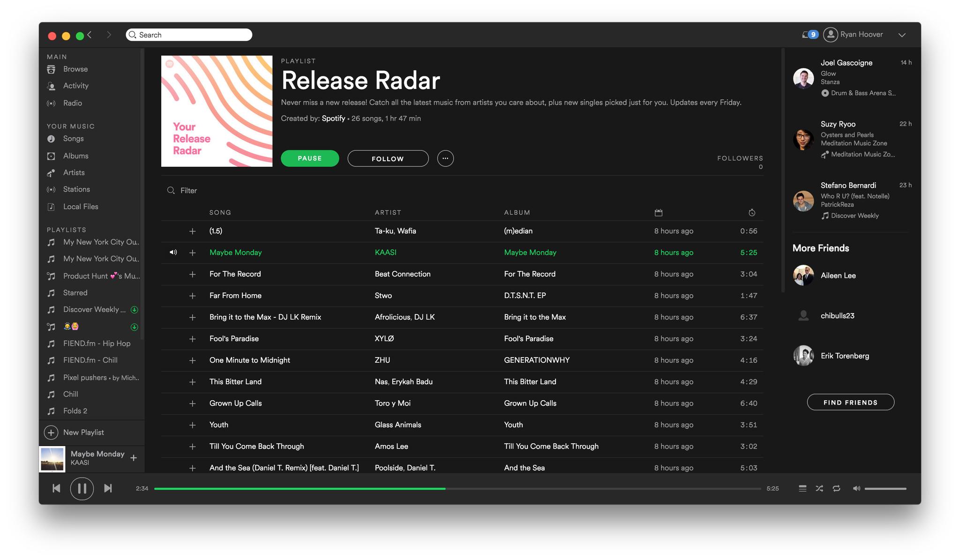The width and height of the screenshot is (960, 560).
Task: Open the Ryan Hoover account dropdown arrow
Action: click(902, 35)
